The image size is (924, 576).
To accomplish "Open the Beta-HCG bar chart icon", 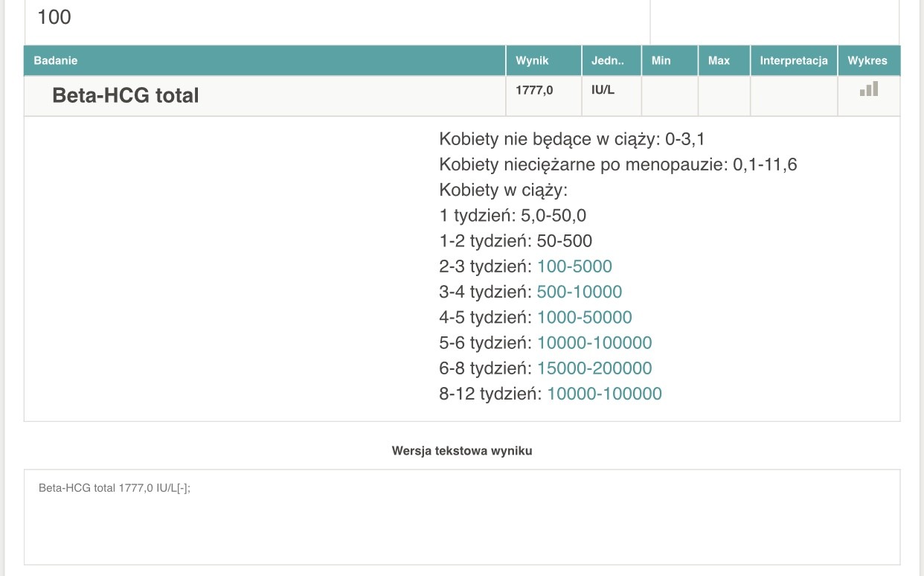I will (x=868, y=89).
